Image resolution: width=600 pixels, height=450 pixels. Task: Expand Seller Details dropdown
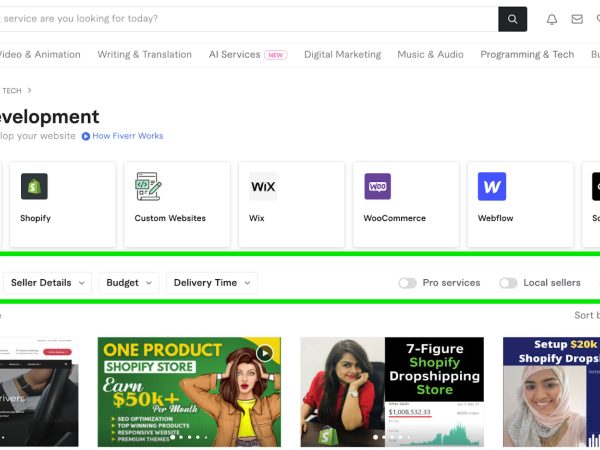coord(47,283)
